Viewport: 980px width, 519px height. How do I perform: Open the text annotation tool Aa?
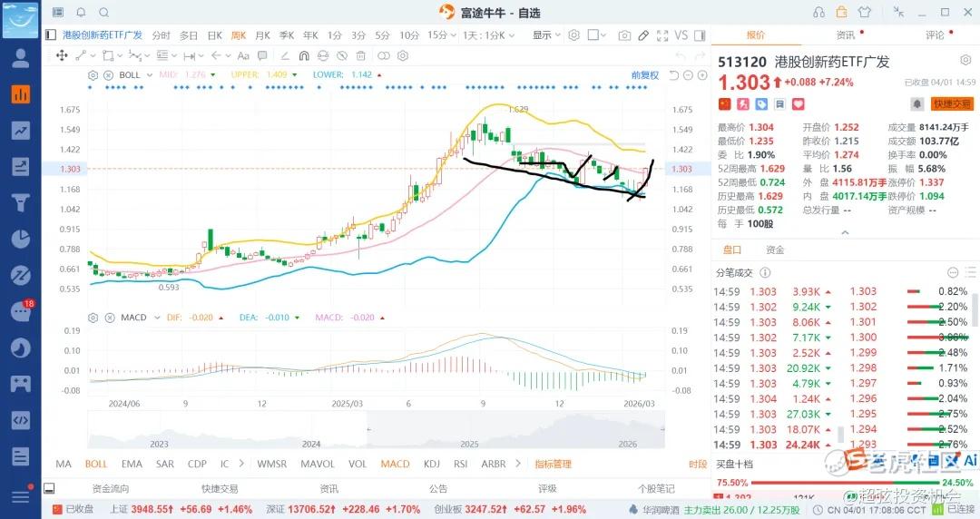pyautogui.click(x=243, y=55)
